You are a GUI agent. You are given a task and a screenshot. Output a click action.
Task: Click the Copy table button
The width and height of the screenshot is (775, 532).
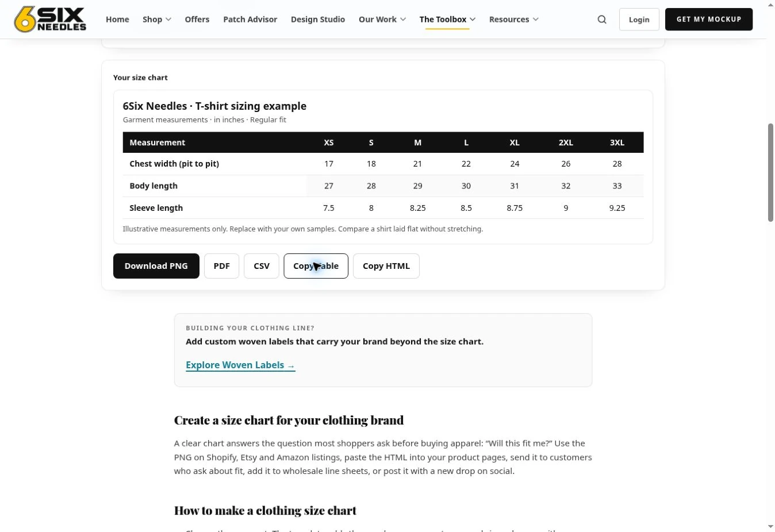(316, 266)
